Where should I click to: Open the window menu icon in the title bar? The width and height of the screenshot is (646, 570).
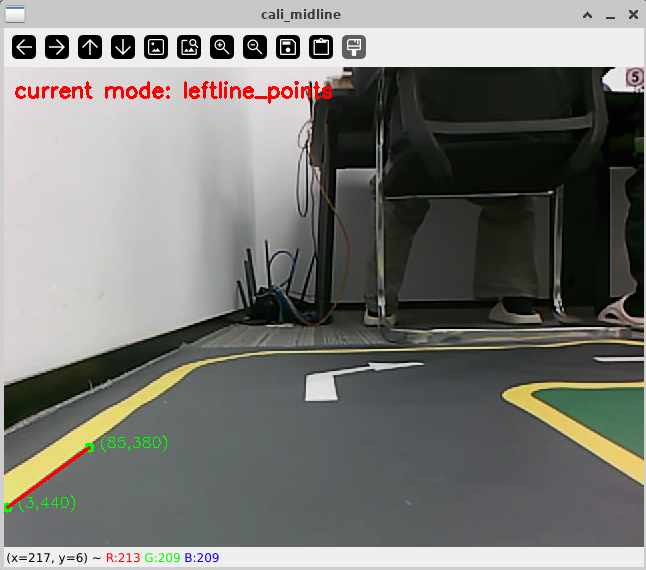15,14
